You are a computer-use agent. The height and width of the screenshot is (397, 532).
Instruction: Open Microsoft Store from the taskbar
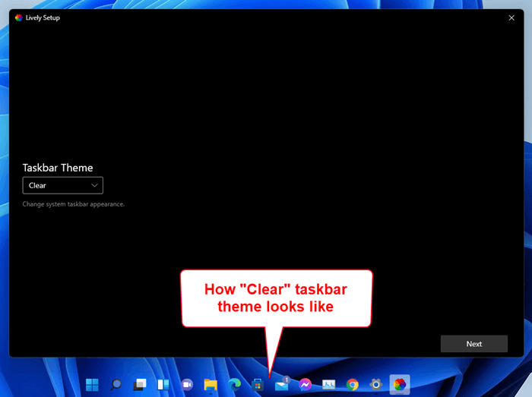click(x=258, y=384)
